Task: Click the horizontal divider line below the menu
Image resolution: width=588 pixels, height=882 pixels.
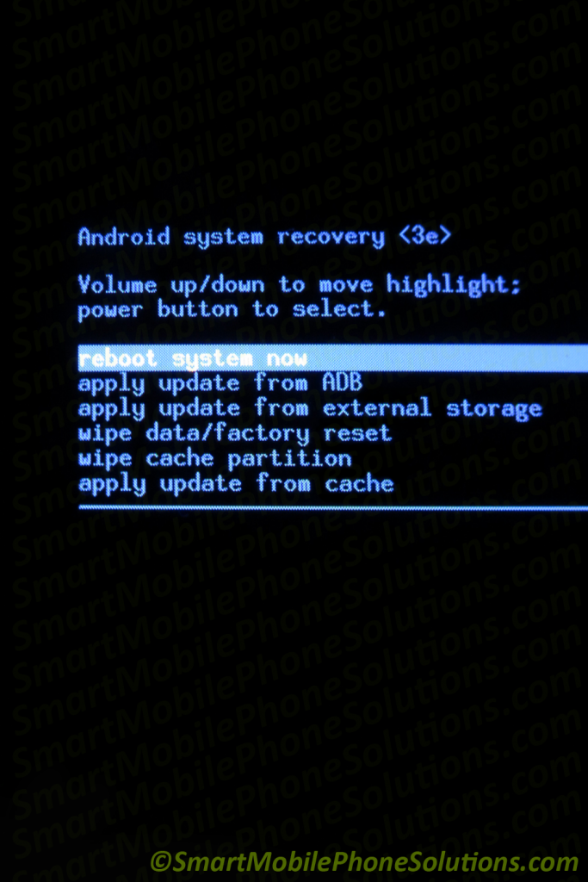Action: [x=333, y=508]
